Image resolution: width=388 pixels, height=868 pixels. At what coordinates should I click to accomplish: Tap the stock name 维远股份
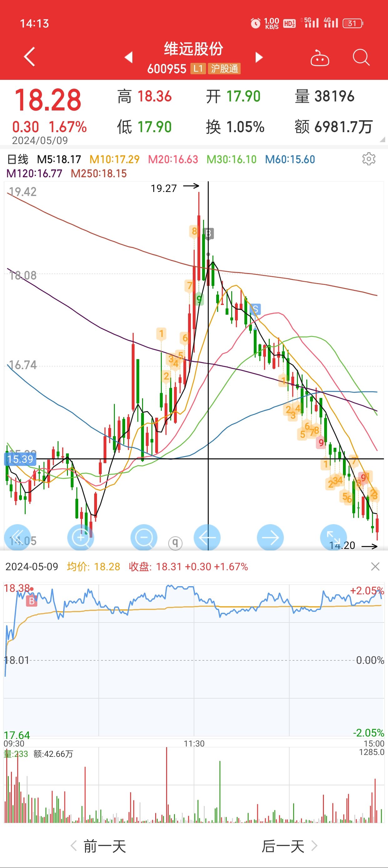(x=194, y=49)
